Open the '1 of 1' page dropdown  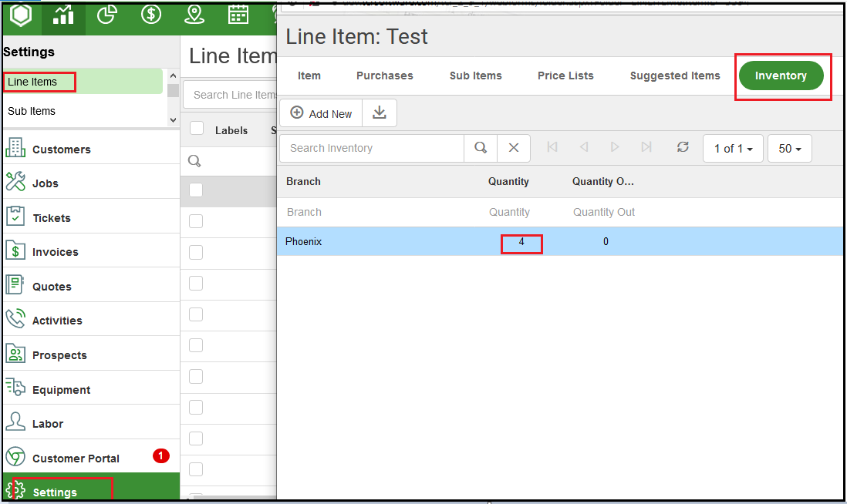(733, 149)
